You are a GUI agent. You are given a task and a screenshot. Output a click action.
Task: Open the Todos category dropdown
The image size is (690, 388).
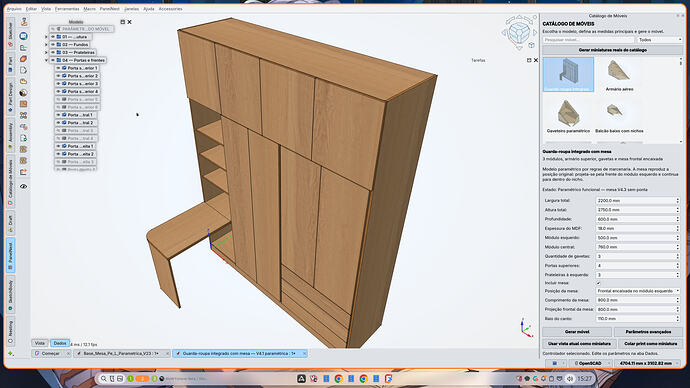point(659,40)
